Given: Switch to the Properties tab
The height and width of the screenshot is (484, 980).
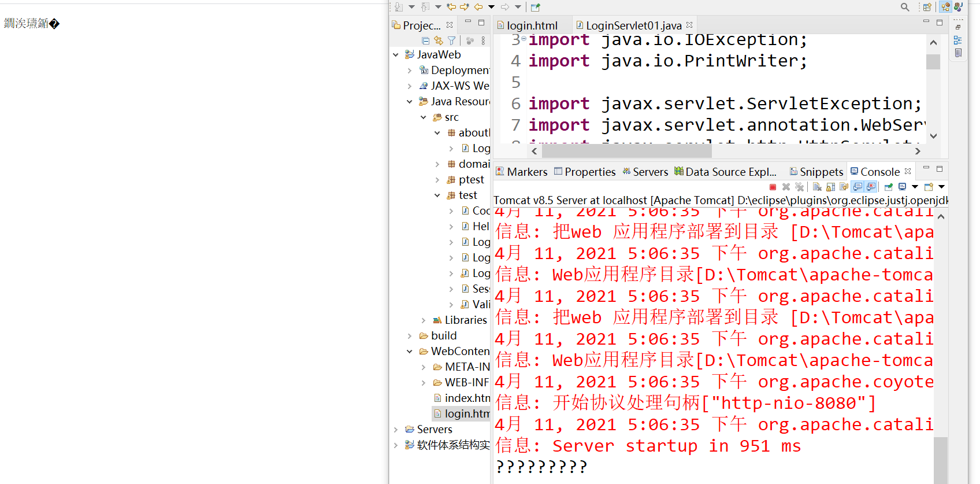Looking at the screenshot, I should pos(585,172).
